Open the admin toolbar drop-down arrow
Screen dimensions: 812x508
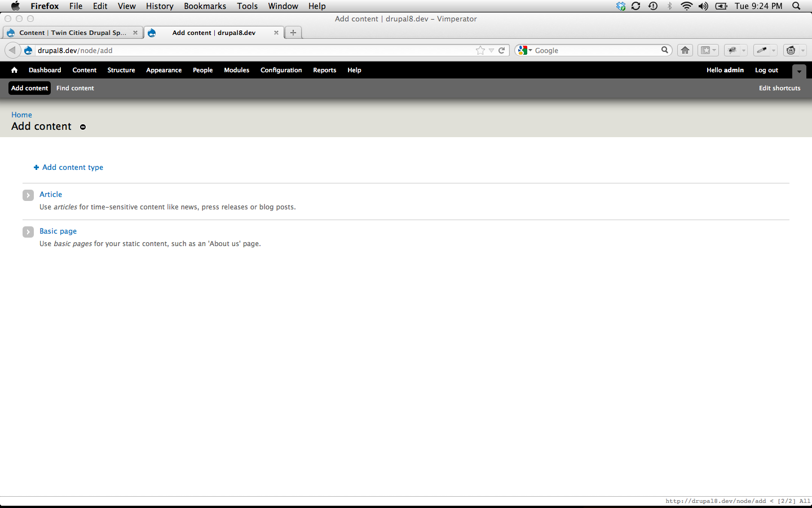pyautogui.click(x=799, y=72)
